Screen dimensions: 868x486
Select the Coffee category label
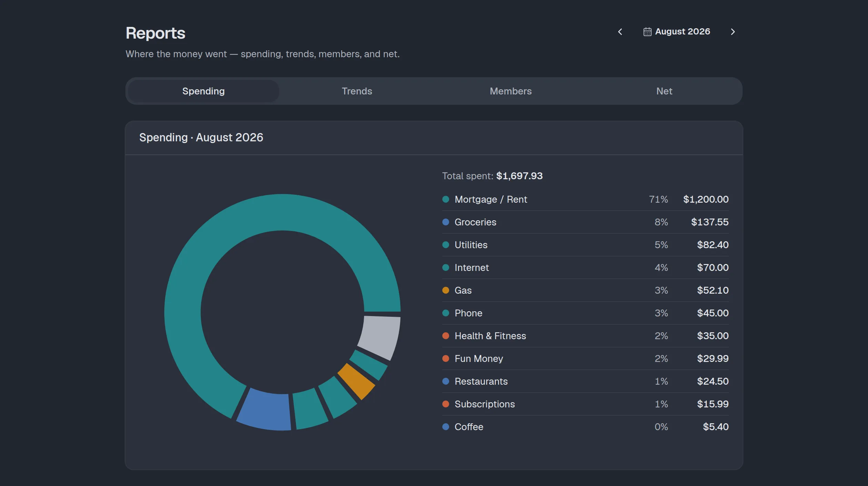tap(469, 427)
